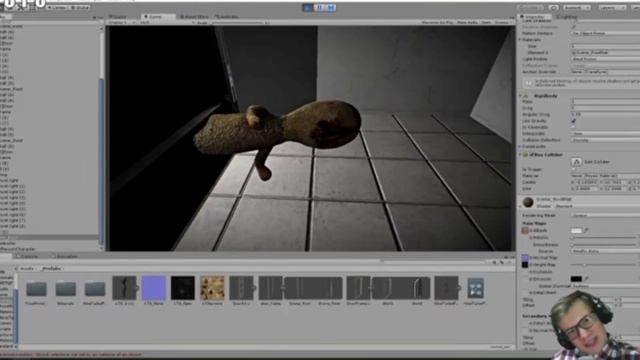
Task: Click the white Albedo color swatch
Action: click(x=576, y=231)
